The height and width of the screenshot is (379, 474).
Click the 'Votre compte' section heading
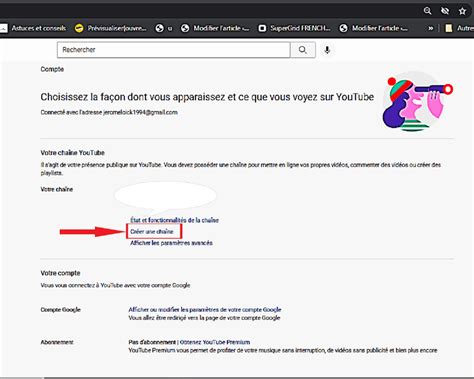tap(60, 273)
